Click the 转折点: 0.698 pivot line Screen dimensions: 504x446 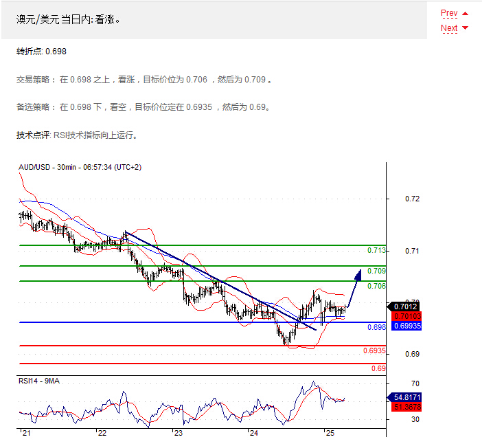41,52
